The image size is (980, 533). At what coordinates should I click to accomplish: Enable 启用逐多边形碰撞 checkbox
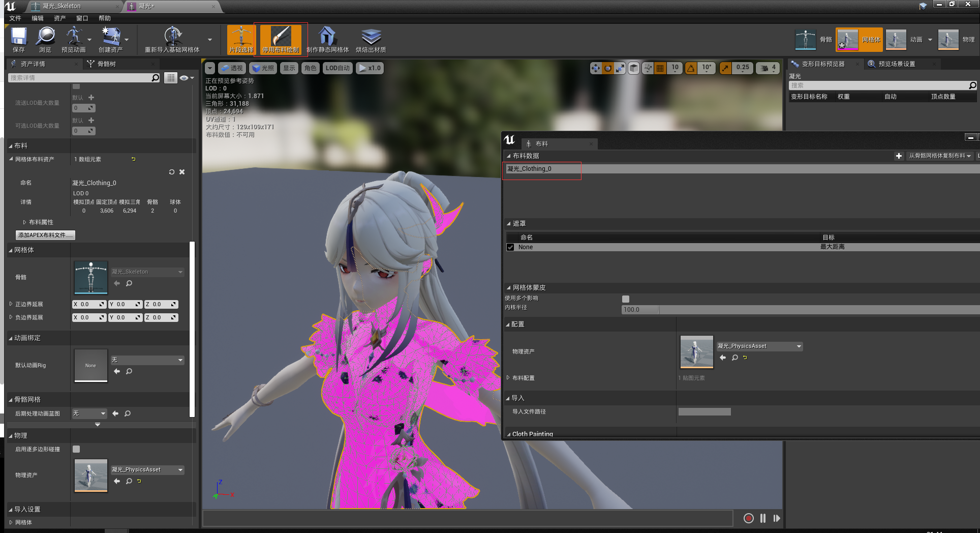(76, 449)
